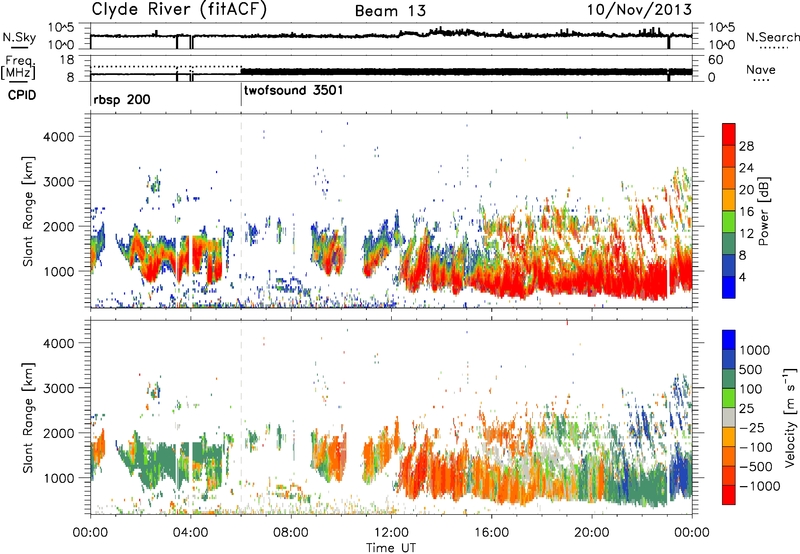The image size is (800, 554).
Task: Click the "4" power colorbar label
Action: coord(743,278)
